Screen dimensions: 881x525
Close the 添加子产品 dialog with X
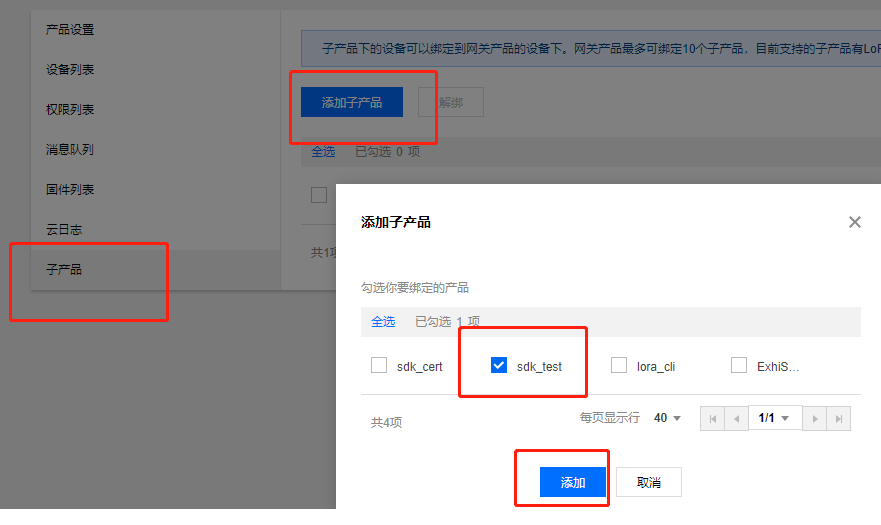855,222
